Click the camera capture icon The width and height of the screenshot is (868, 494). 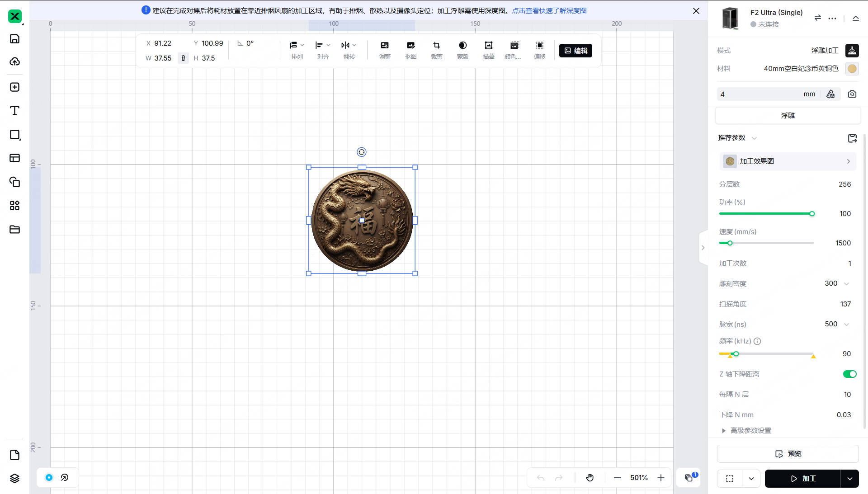click(852, 94)
